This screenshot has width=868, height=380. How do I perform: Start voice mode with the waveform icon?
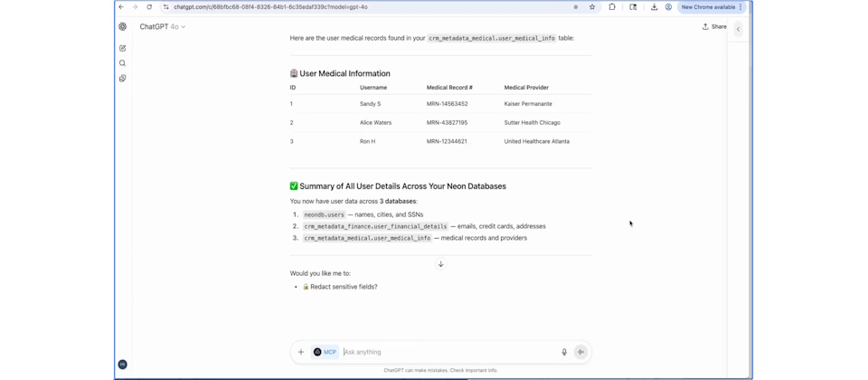580,352
